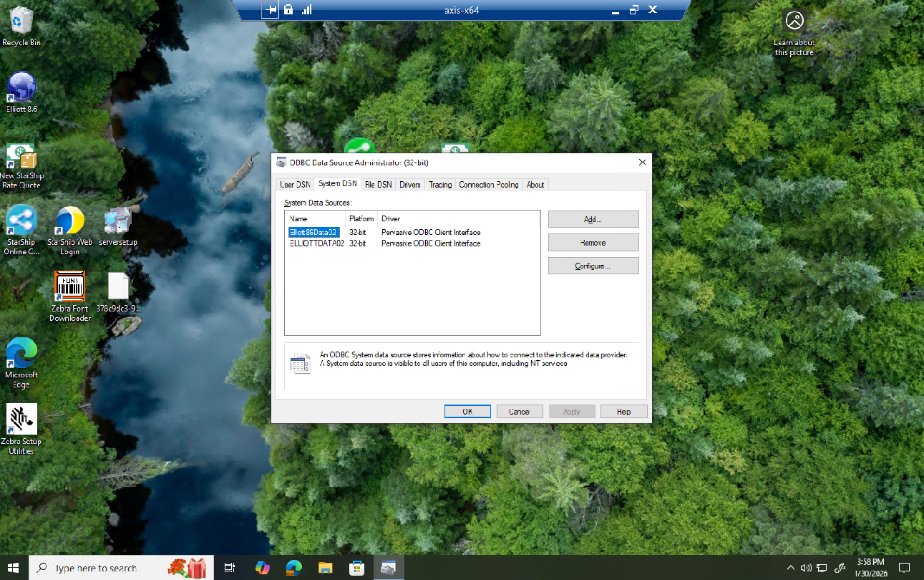Screen dimensions: 924x580
Task: Switch to the Drivers tab
Action: click(x=410, y=185)
